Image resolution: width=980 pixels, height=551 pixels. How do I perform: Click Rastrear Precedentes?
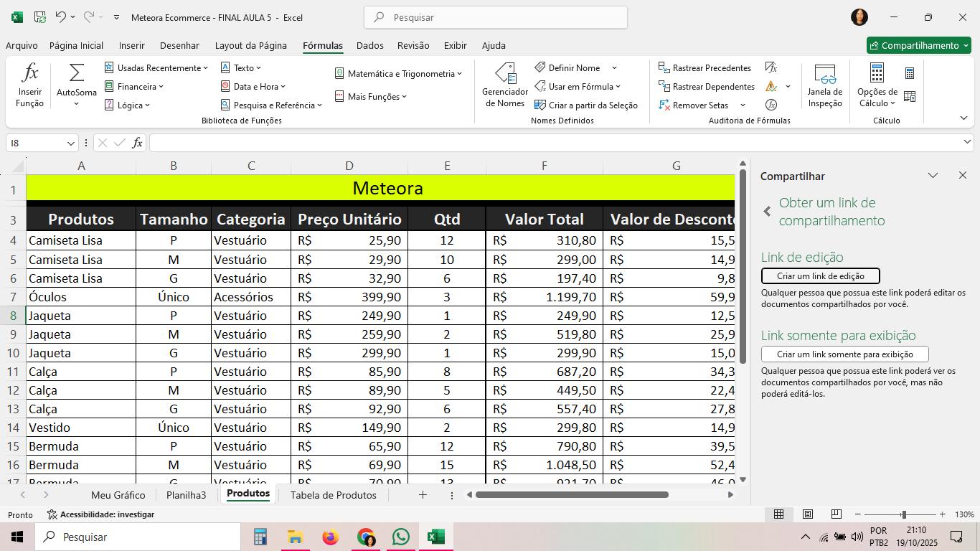(x=705, y=68)
